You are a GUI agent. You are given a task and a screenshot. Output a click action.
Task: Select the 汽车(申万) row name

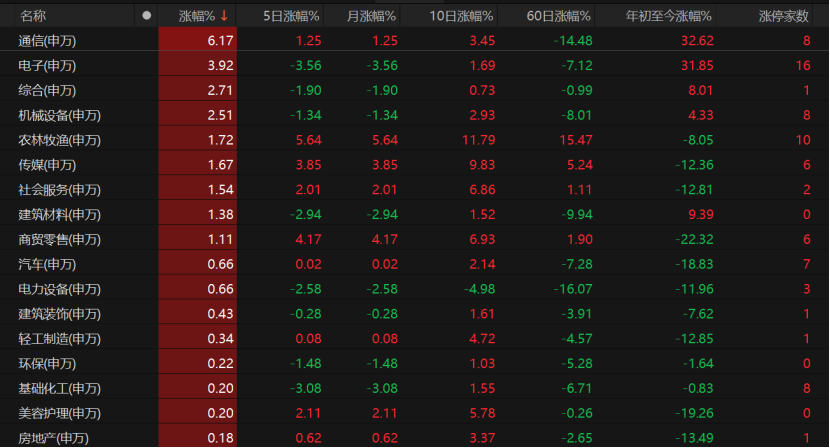point(47,264)
